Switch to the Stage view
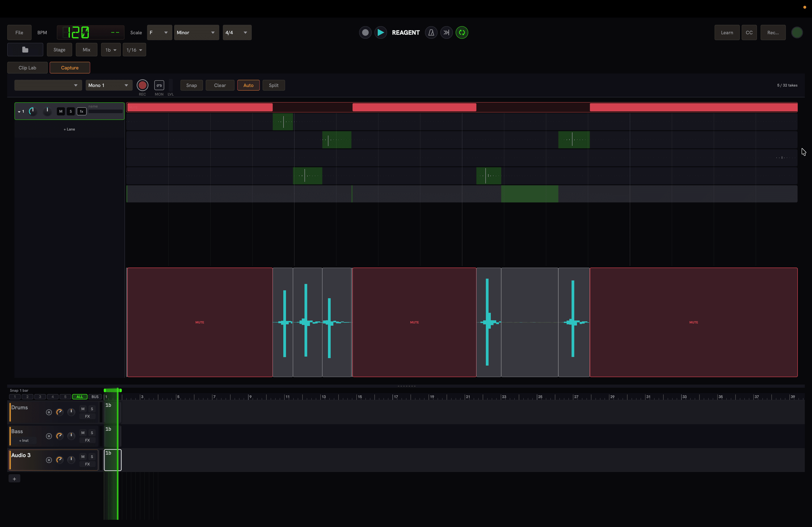 [59, 50]
